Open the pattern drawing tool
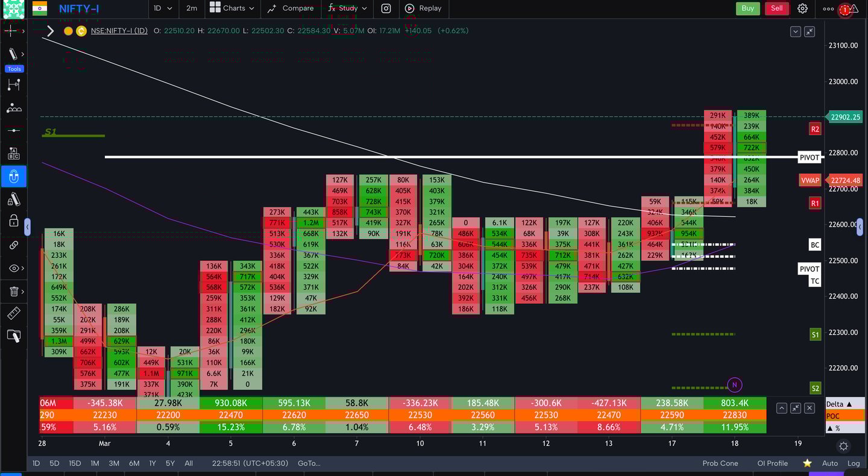This screenshot has width=868, height=476. [13, 108]
